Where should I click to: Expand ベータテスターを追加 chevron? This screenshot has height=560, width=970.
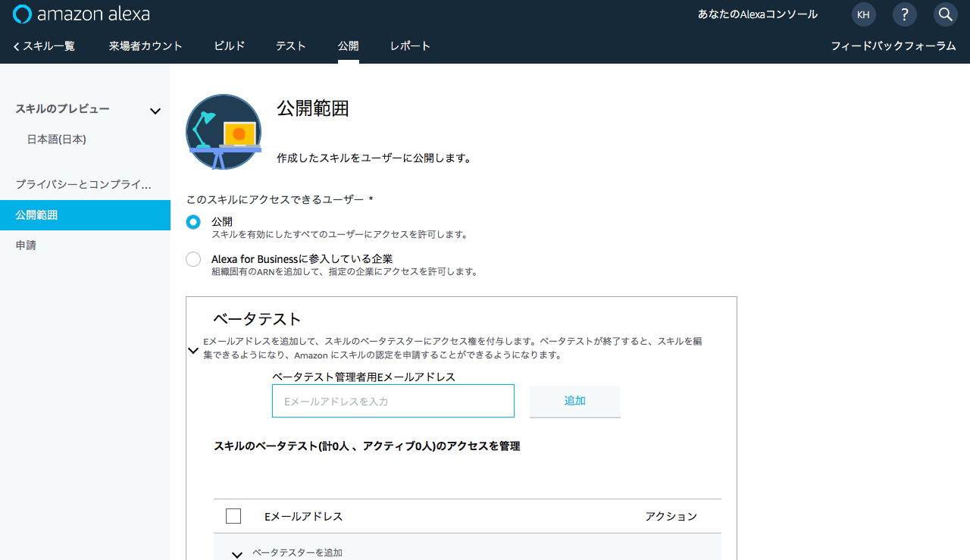click(x=237, y=555)
